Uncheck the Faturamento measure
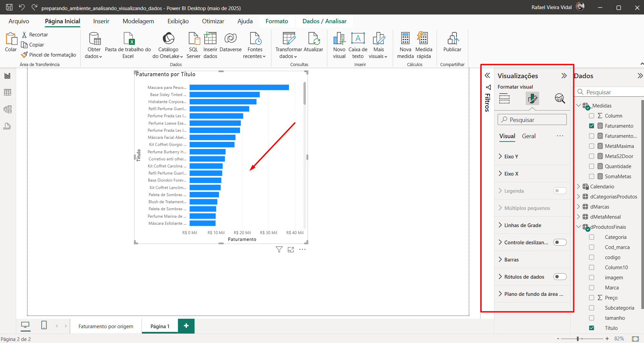 pos(591,126)
